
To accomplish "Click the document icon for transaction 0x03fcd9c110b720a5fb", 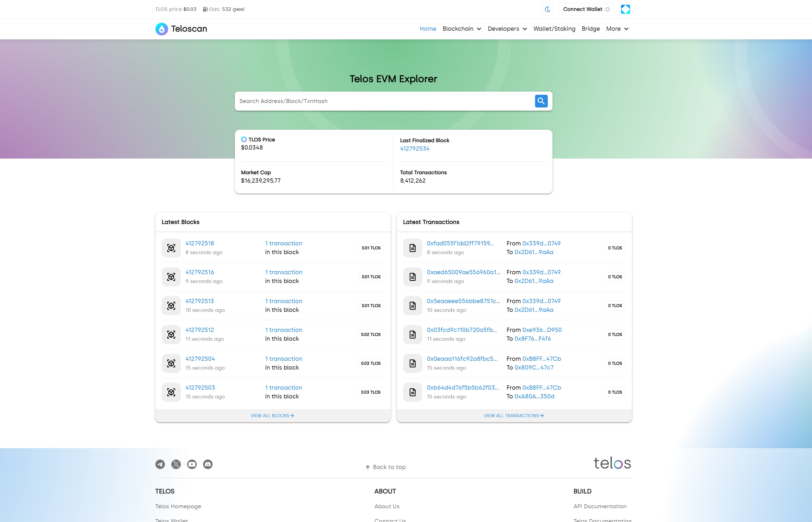I will pyautogui.click(x=412, y=335).
